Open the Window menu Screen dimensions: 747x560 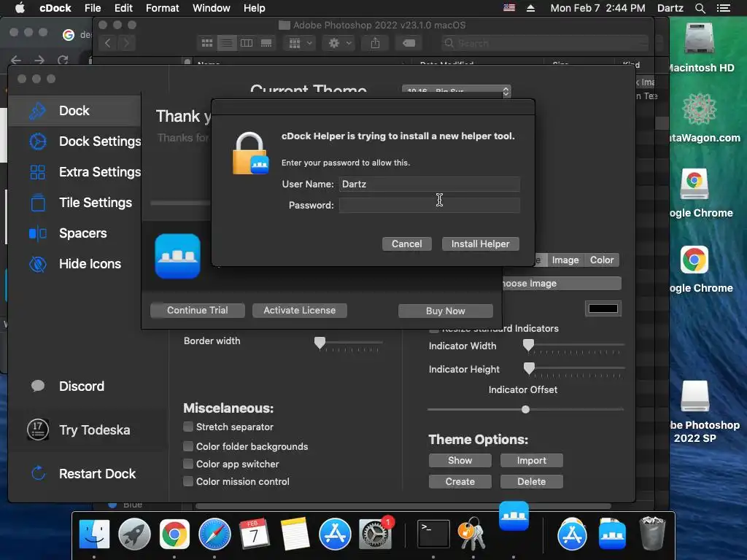tap(211, 8)
